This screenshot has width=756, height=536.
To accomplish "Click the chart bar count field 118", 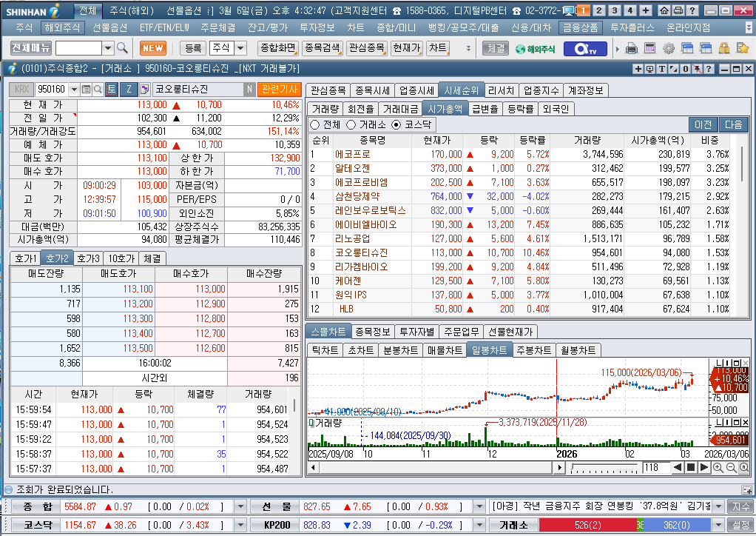I will coord(655,467).
